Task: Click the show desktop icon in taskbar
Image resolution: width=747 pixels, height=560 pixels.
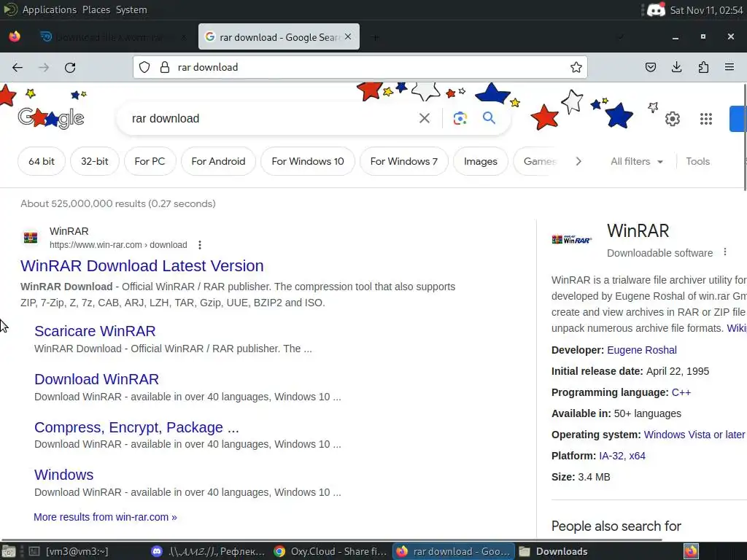Action: tap(9, 551)
